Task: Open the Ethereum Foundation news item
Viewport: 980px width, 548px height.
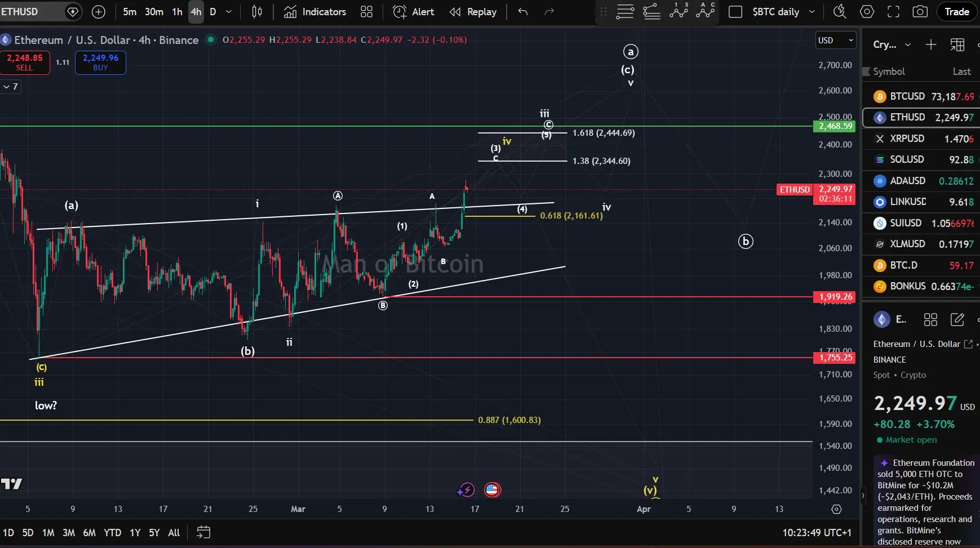Action: [926, 502]
